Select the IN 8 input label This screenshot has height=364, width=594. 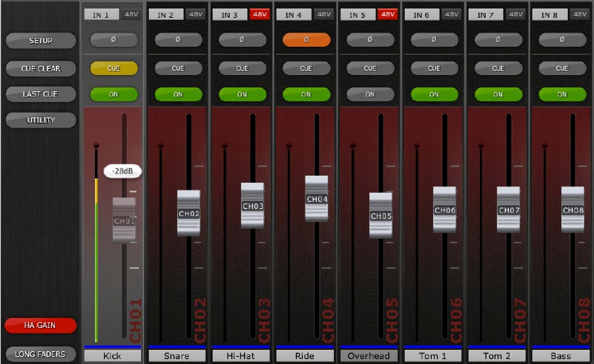pyautogui.click(x=550, y=15)
